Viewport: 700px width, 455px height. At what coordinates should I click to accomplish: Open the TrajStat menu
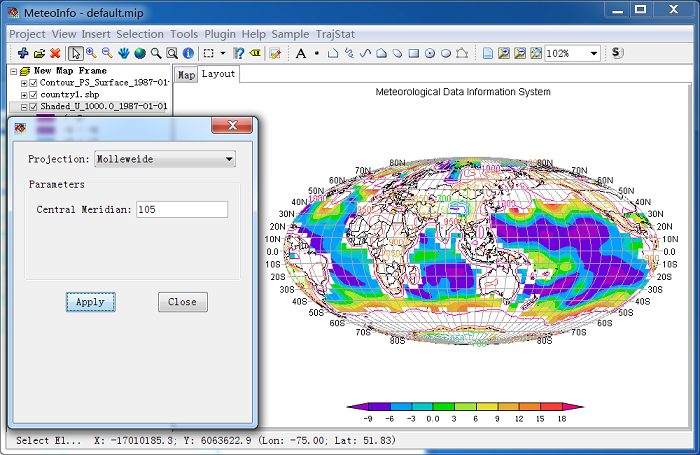tap(335, 34)
